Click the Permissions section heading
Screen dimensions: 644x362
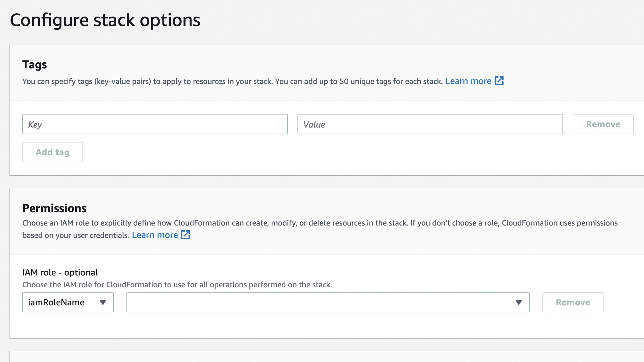54,208
